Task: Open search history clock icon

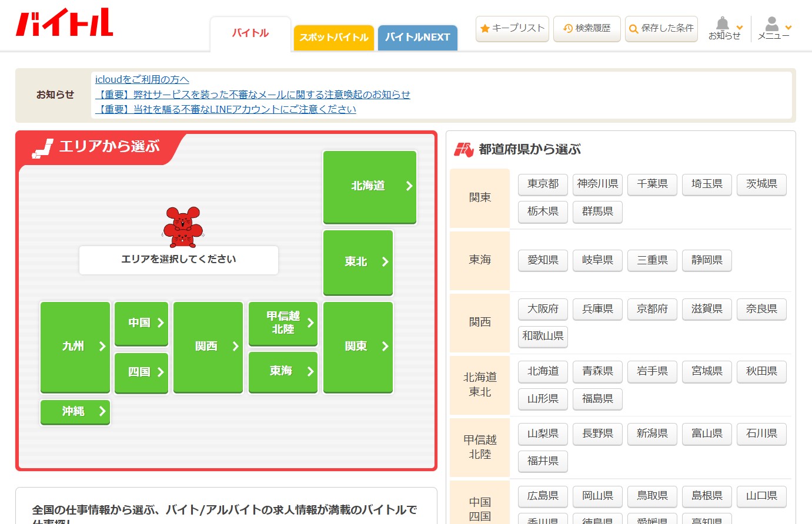Action: 568,28
